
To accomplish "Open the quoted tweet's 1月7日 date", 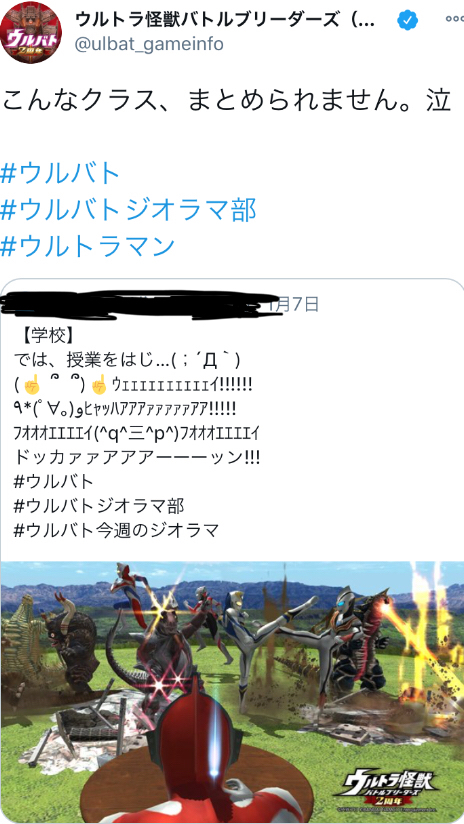I will click(x=293, y=304).
